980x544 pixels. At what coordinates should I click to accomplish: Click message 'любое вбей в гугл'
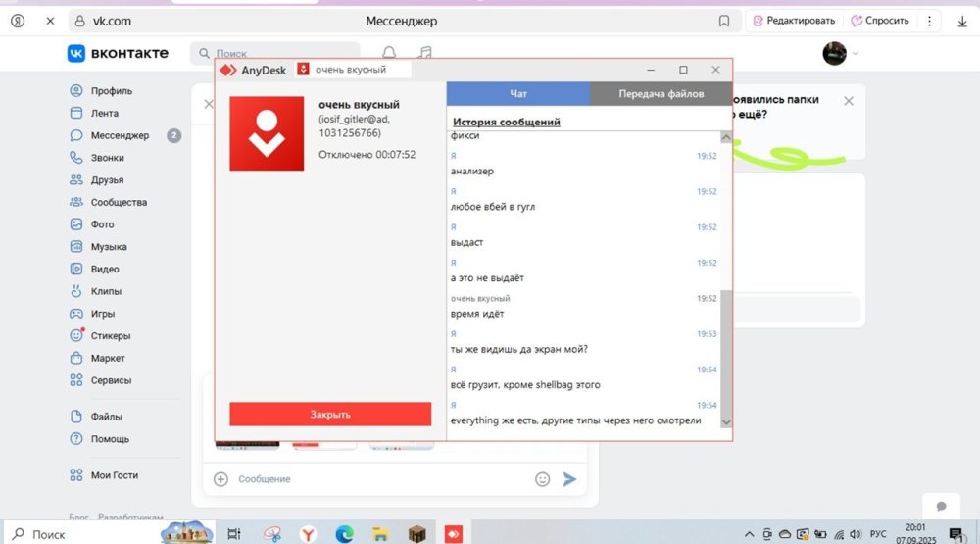click(493, 207)
